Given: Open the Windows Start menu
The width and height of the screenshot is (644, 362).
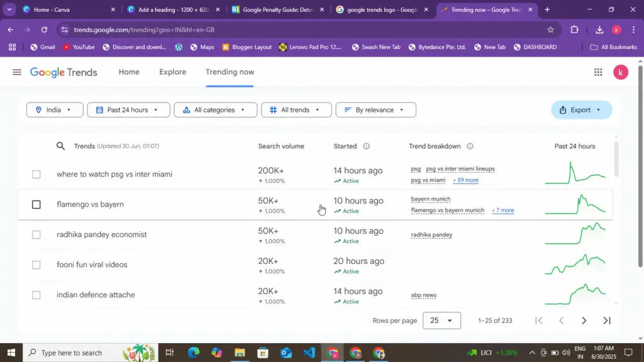Looking at the screenshot, I should (x=11, y=353).
